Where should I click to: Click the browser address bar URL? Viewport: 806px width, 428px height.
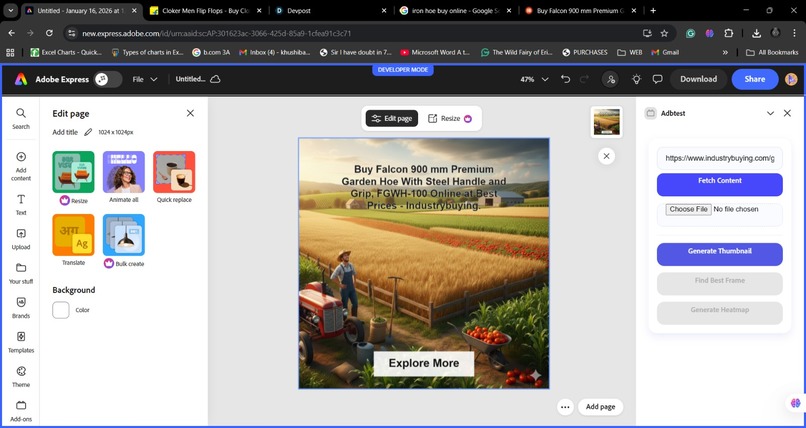pyautogui.click(x=216, y=33)
